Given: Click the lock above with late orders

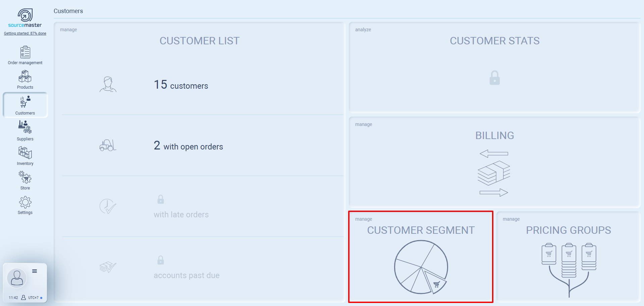Looking at the screenshot, I should (x=161, y=200).
